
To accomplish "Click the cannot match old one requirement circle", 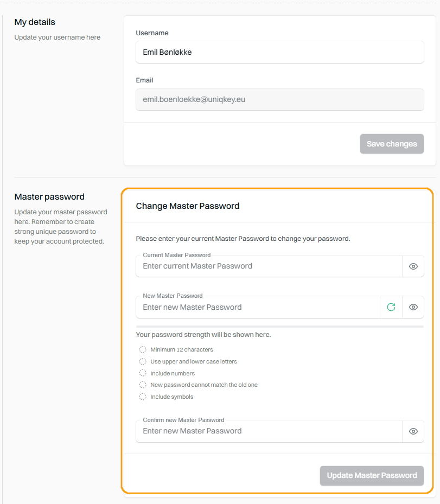I will click(x=143, y=385).
